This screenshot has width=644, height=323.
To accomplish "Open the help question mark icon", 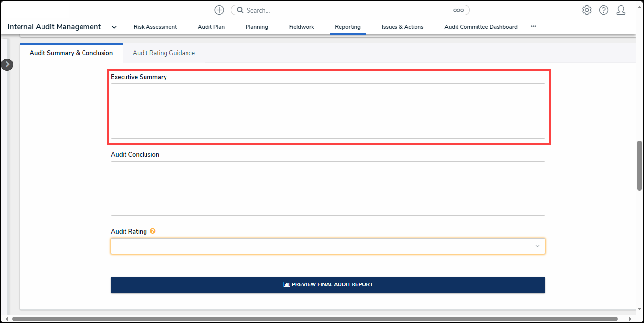I will (x=603, y=10).
